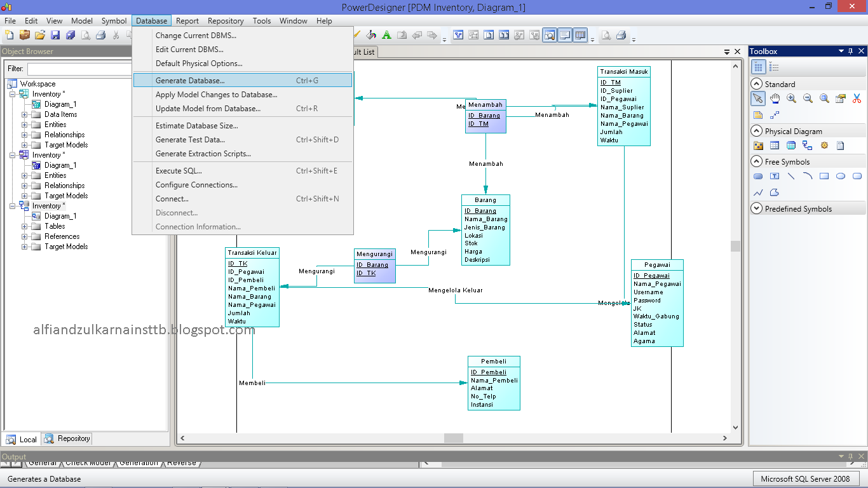Screen dimensions: 868x488
Task: Toggle auto-hide pin on the Toolbox panel
Action: [x=852, y=51]
